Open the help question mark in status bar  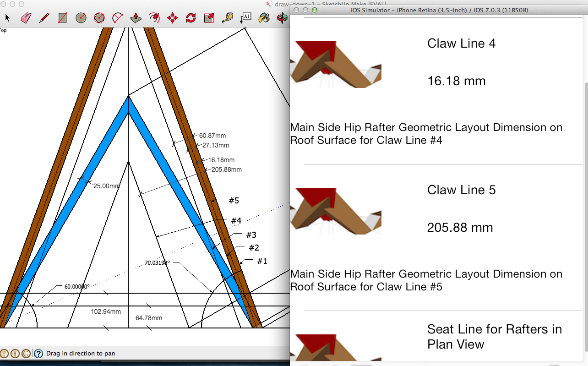pos(38,353)
